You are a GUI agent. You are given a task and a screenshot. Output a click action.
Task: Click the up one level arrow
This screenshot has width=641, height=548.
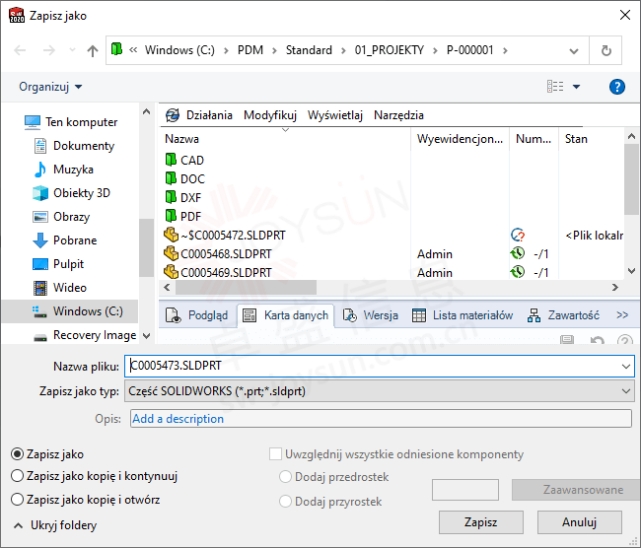[x=92, y=50]
